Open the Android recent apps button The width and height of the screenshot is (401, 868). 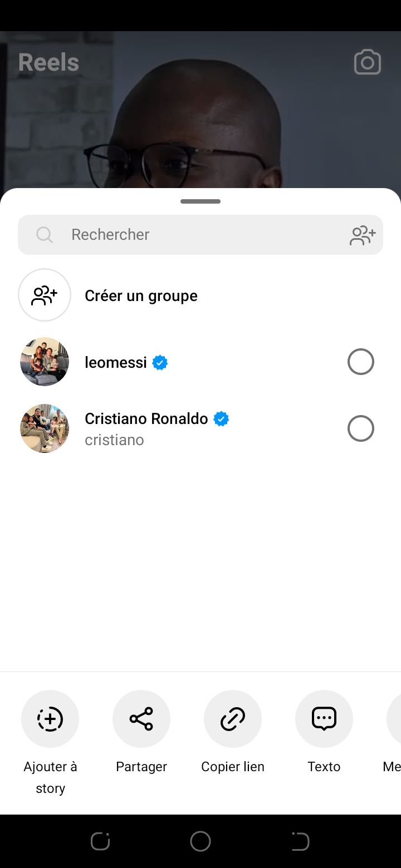tap(100, 841)
